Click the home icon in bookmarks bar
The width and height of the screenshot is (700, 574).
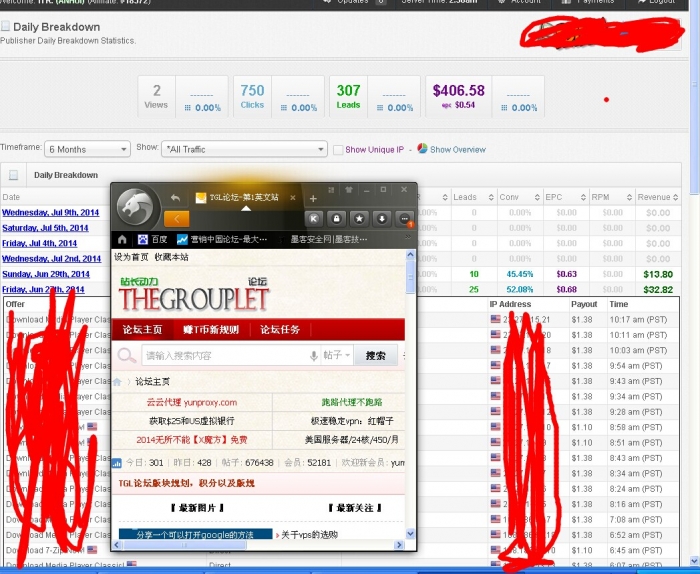click(122, 239)
